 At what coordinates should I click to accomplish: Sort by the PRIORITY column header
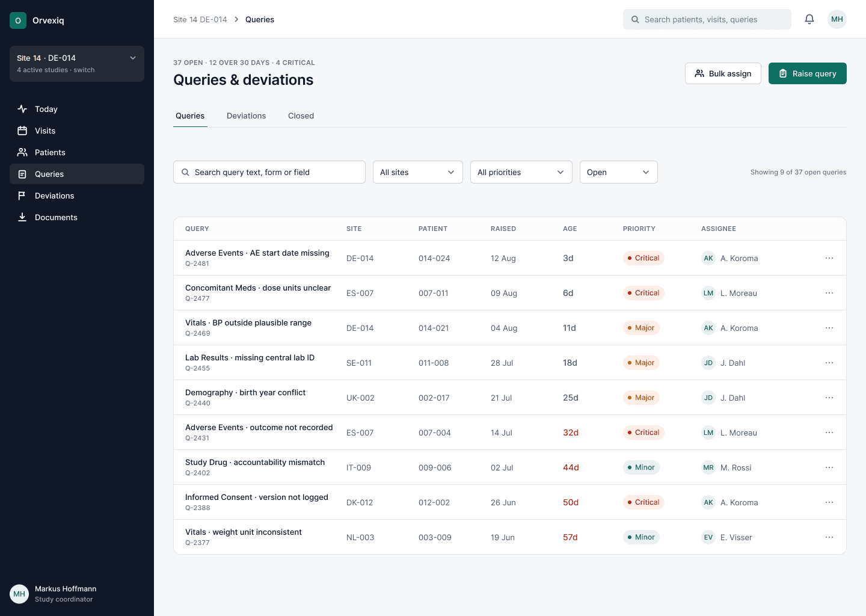click(639, 229)
